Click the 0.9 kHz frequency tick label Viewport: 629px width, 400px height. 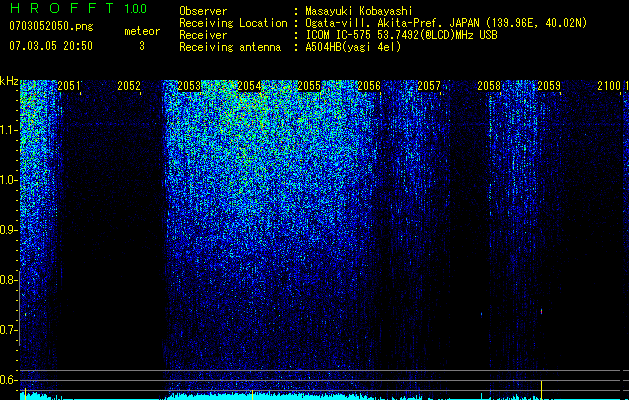pyautogui.click(x=8, y=230)
